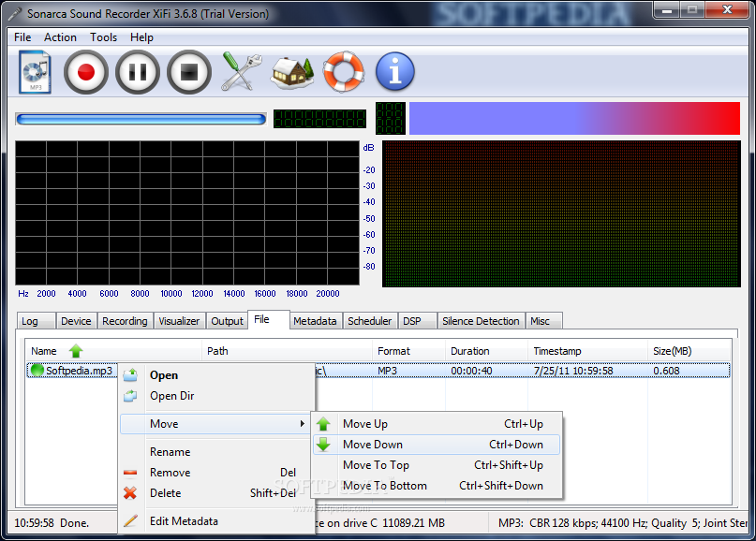
Task: Open settings via screwdriver and wrench icon
Action: 241,72
